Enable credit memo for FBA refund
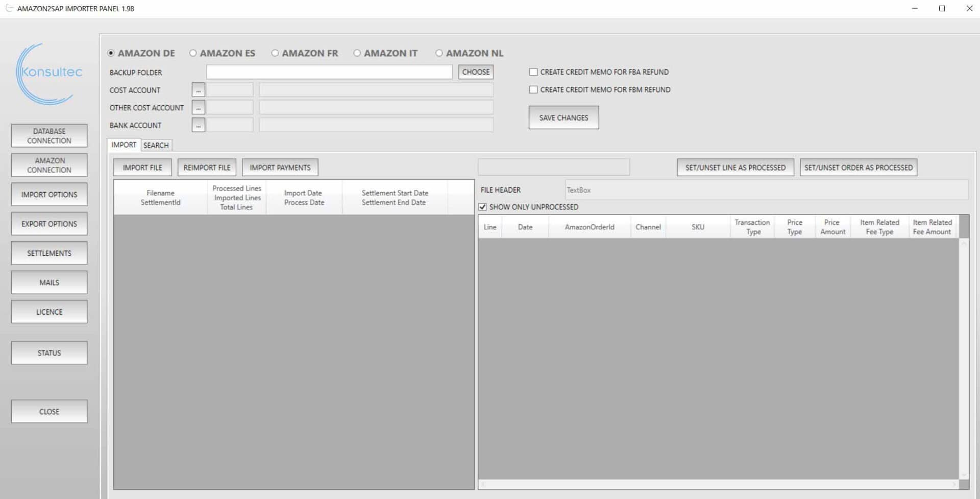This screenshot has width=980, height=499. coord(533,72)
